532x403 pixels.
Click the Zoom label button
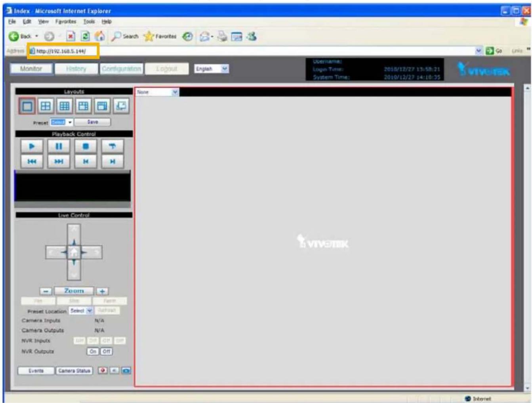(x=74, y=291)
